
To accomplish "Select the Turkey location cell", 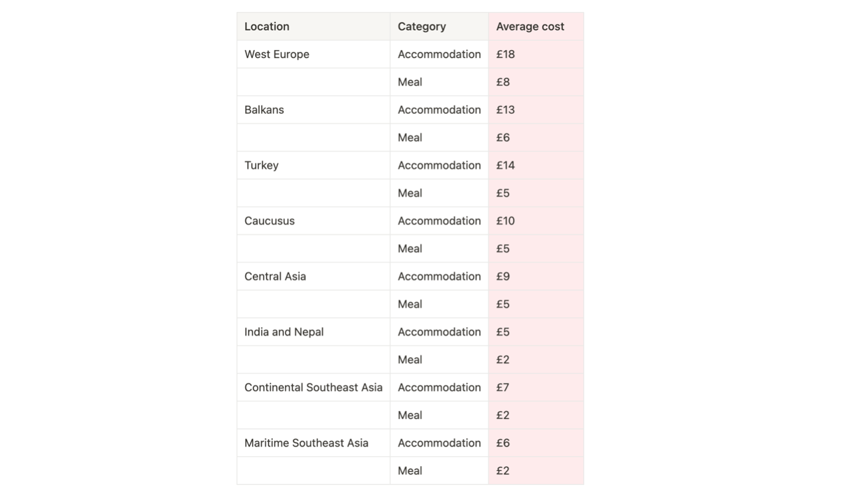I will click(313, 165).
